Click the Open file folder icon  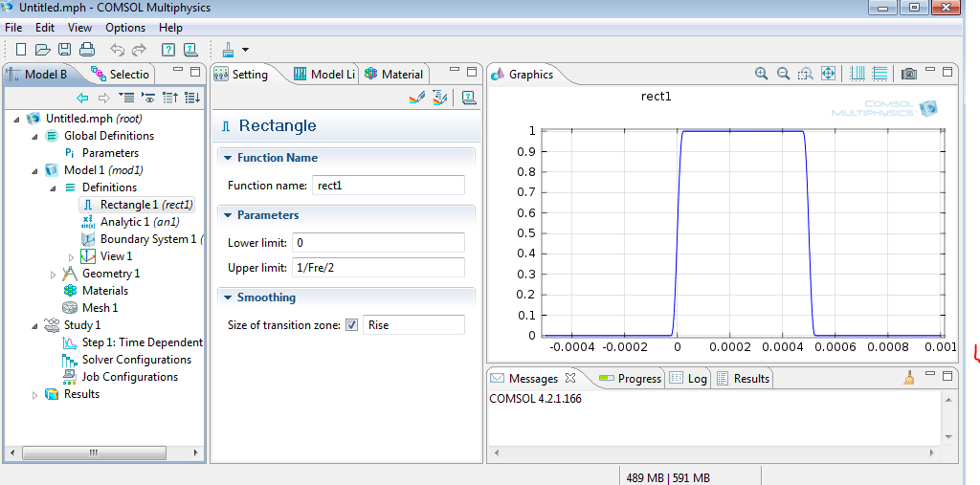42,50
